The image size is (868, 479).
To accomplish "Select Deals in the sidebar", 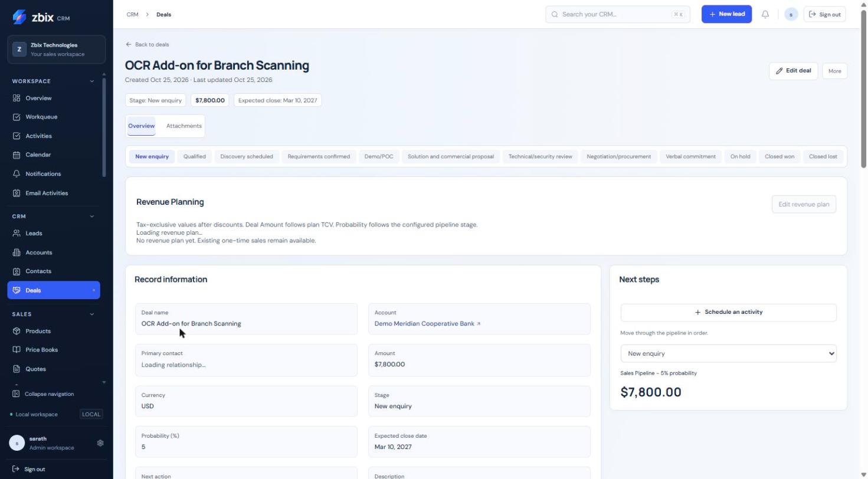I will pos(54,290).
